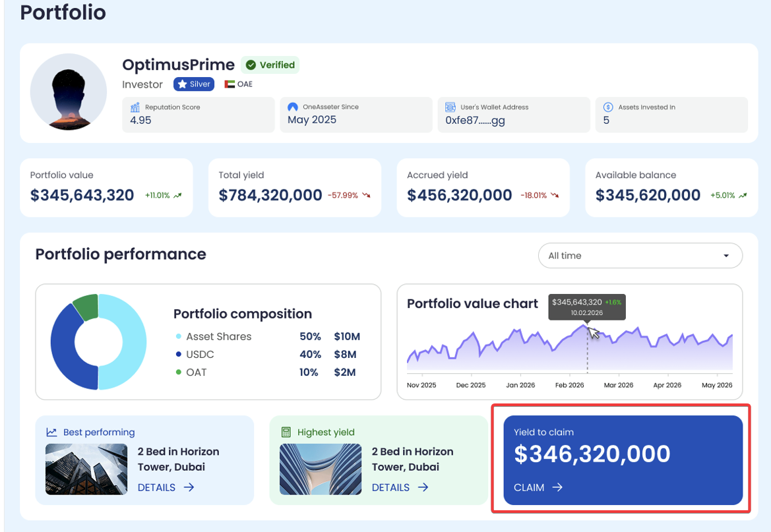
Task: Click the UAE flag icon
Action: click(x=230, y=84)
